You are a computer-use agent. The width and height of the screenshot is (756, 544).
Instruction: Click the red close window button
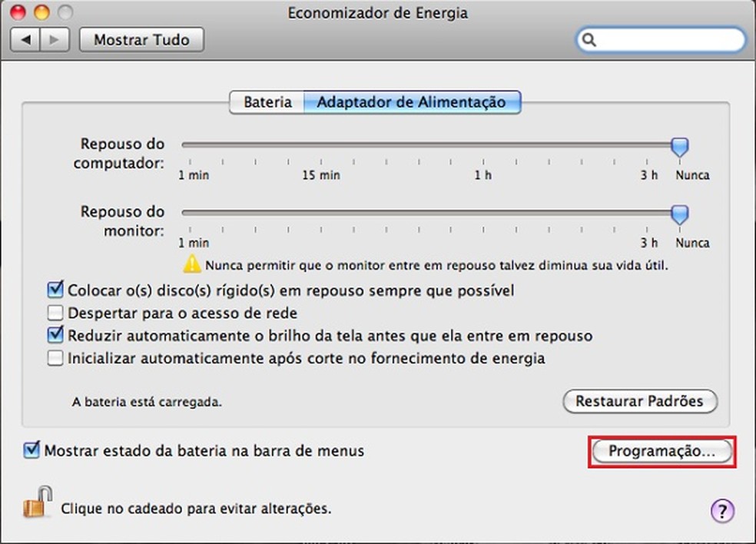pyautogui.click(x=18, y=12)
